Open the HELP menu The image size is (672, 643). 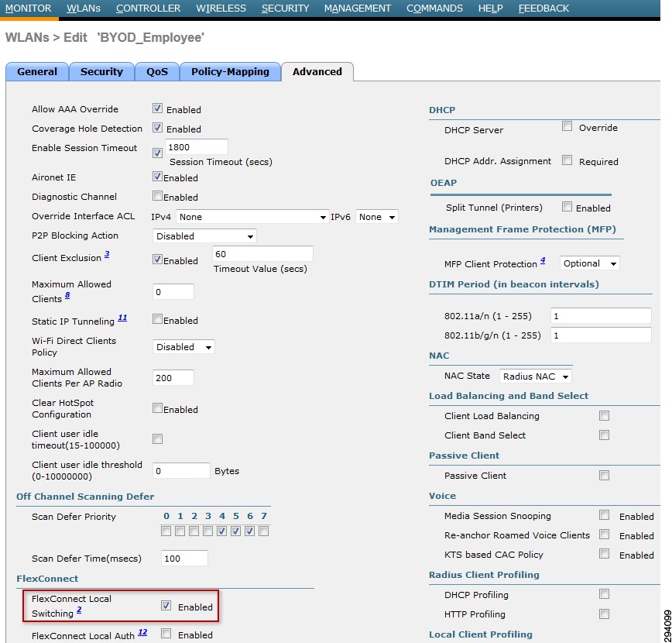coord(491,9)
